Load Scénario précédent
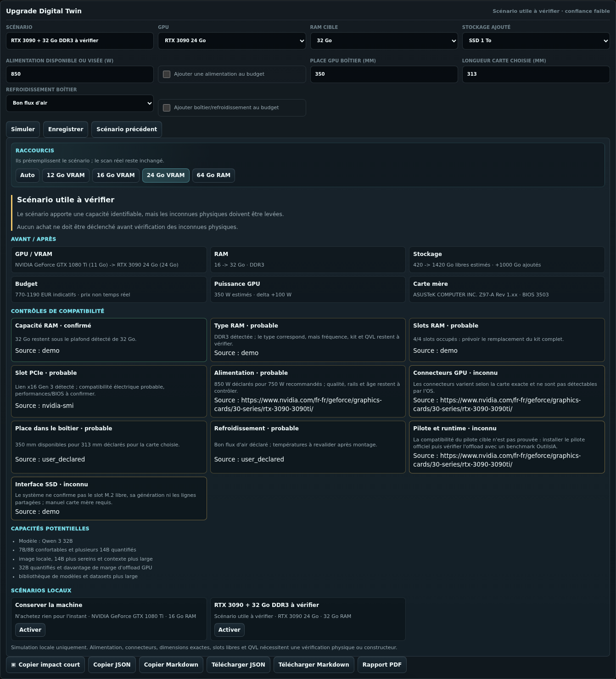 pos(127,129)
